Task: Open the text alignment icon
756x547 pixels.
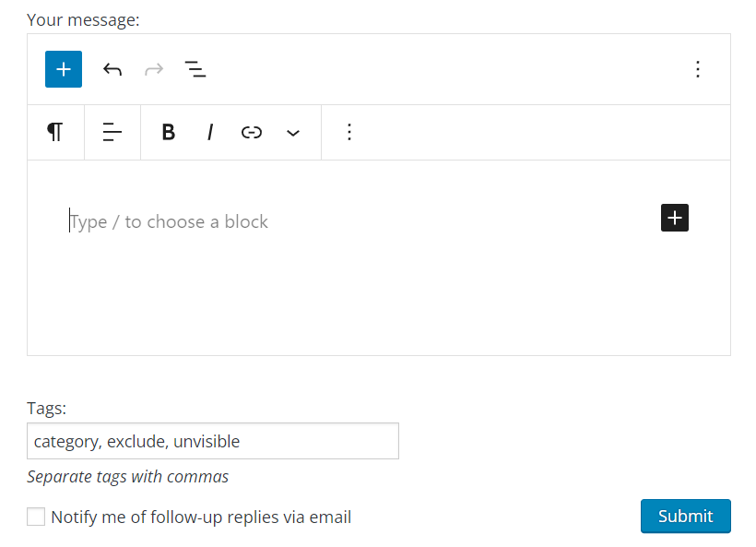Action: click(112, 132)
